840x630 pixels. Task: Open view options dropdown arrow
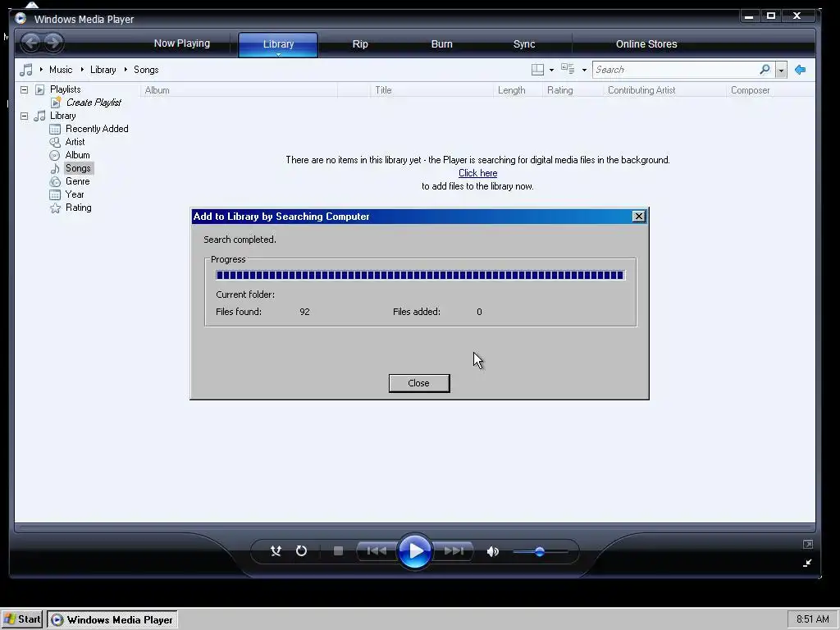[x=584, y=71]
